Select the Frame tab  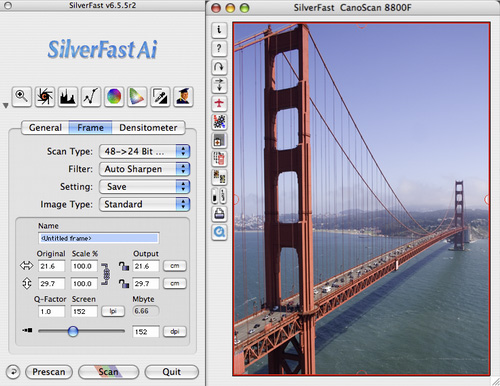pos(90,128)
